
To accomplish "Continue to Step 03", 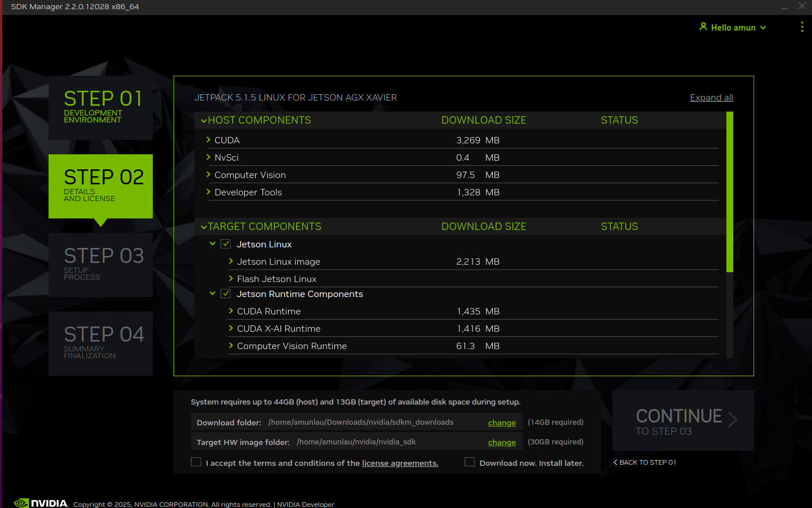I will pos(683,420).
